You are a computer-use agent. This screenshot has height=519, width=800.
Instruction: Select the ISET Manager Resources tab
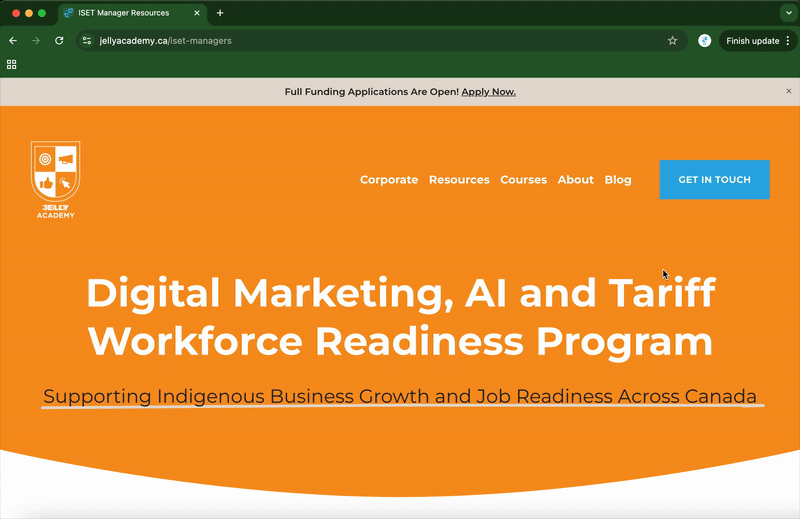point(133,13)
